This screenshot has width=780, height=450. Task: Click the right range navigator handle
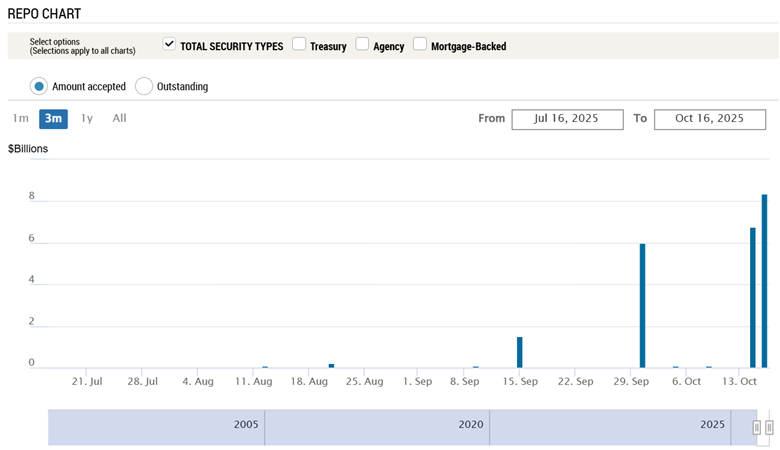click(x=769, y=428)
